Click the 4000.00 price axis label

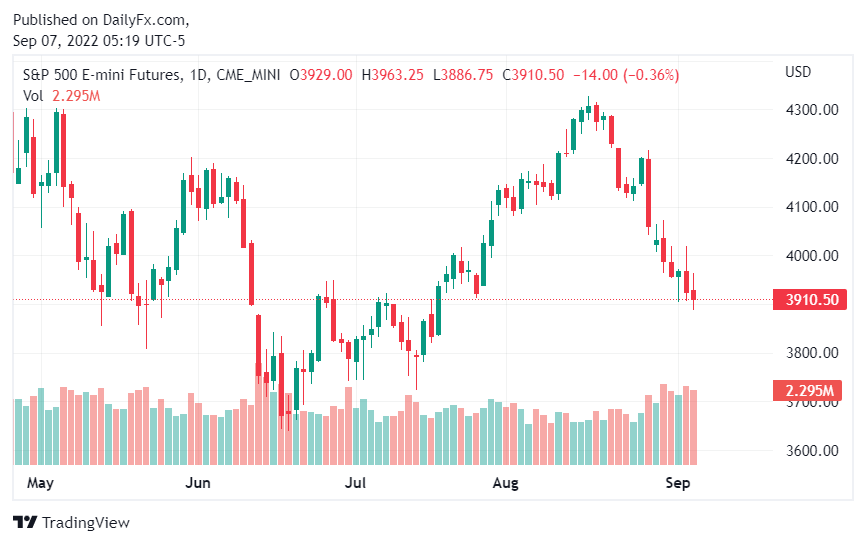click(x=810, y=256)
